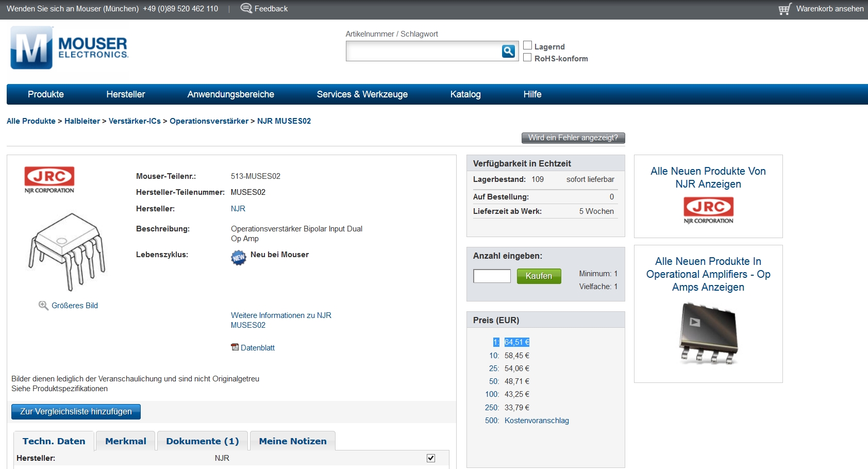This screenshot has width=868, height=469.
Task: Click the NJR manufacturer link
Action: click(x=238, y=209)
